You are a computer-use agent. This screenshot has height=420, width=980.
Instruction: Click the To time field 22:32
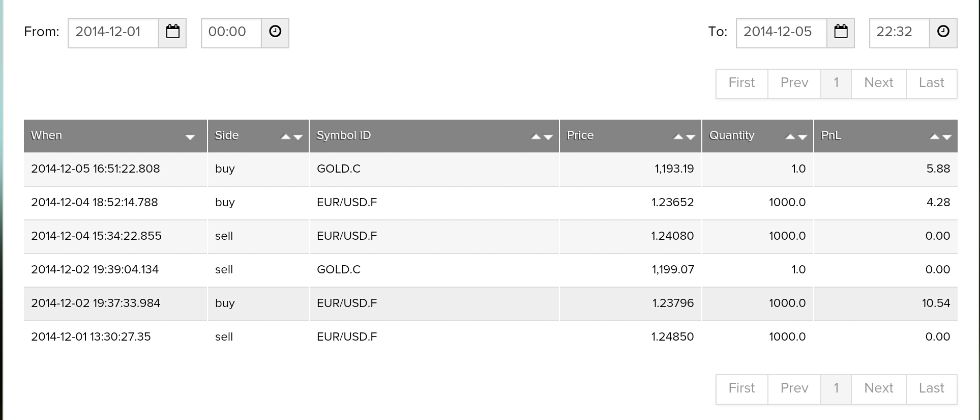tap(900, 33)
